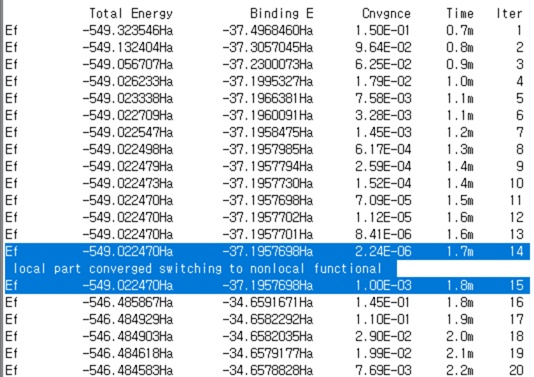Select total energy -549.056707Ha

[128, 65]
